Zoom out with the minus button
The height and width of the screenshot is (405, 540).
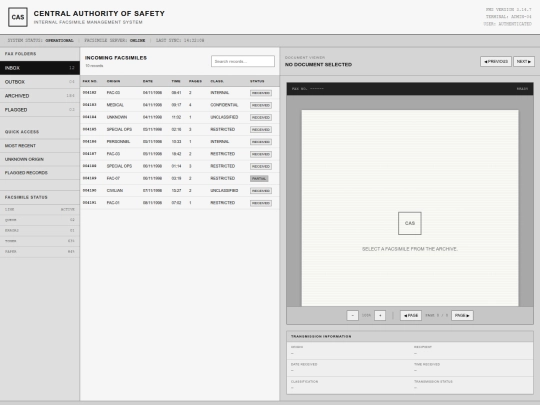(352, 315)
